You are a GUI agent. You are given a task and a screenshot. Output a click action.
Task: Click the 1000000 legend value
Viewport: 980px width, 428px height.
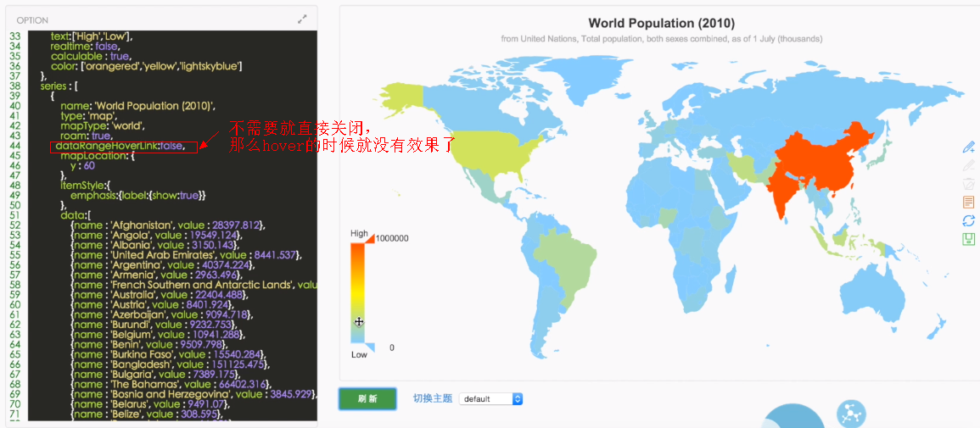pyautogui.click(x=392, y=238)
